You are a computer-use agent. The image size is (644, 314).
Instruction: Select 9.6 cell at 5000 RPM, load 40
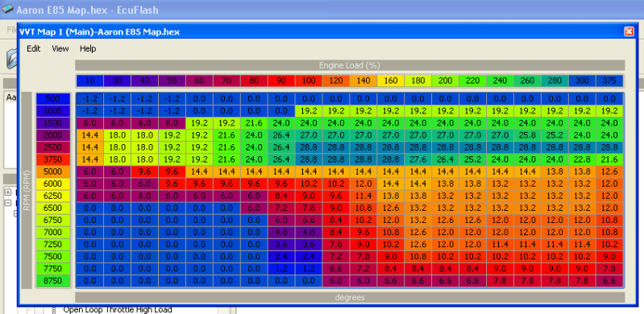point(144,172)
